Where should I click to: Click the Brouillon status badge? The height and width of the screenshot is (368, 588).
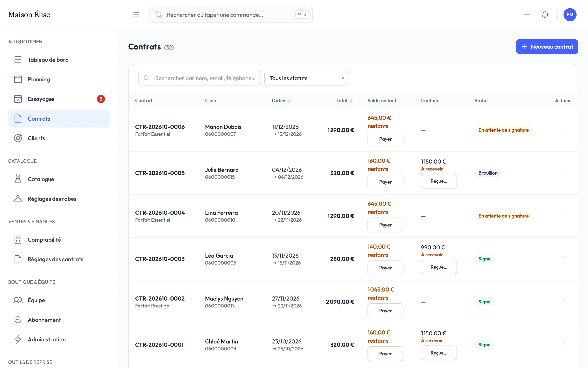tap(488, 173)
